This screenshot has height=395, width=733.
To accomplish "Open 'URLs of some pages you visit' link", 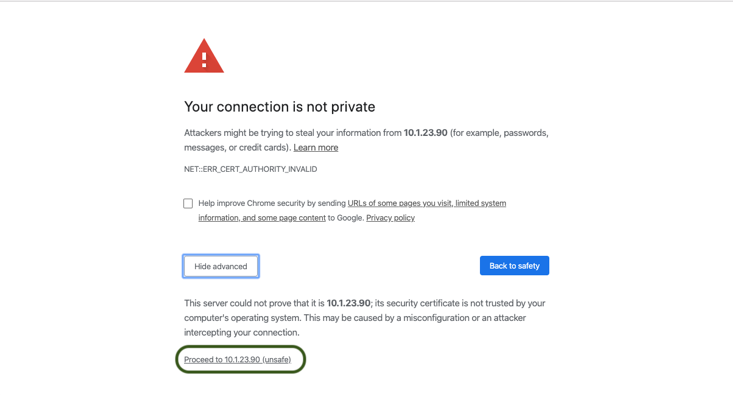I will point(400,203).
